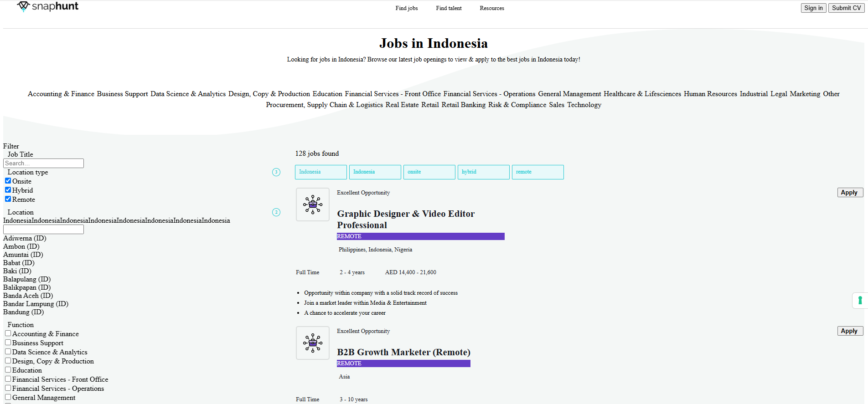Open company logo for B2B Growth Marketer job
The height and width of the screenshot is (404, 868).
(313, 343)
